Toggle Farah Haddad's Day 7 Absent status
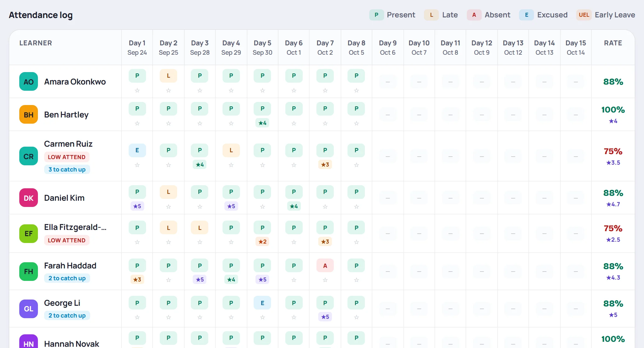644x348 pixels. point(325,266)
